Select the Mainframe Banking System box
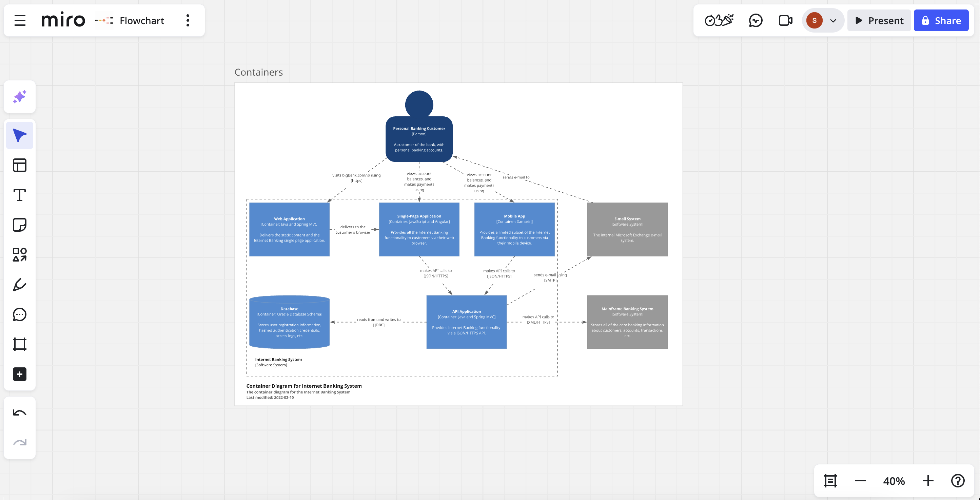Image resolution: width=980 pixels, height=500 pixels. point(627,322)
